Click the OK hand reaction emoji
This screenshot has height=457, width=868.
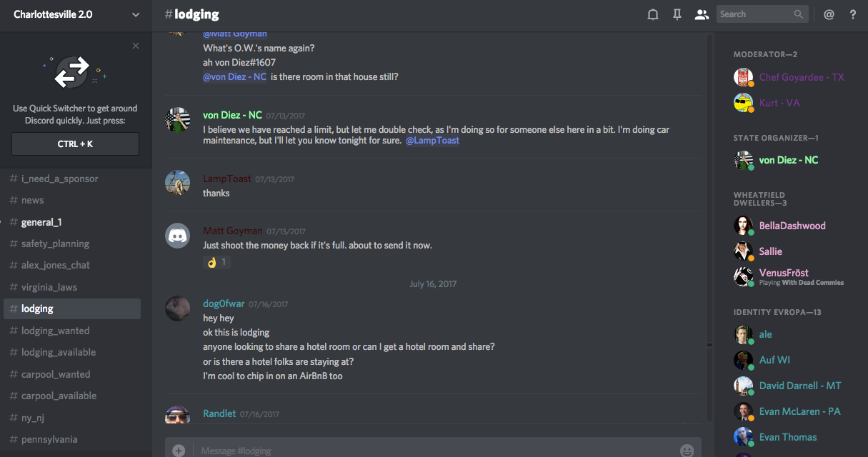pos(211,262)
